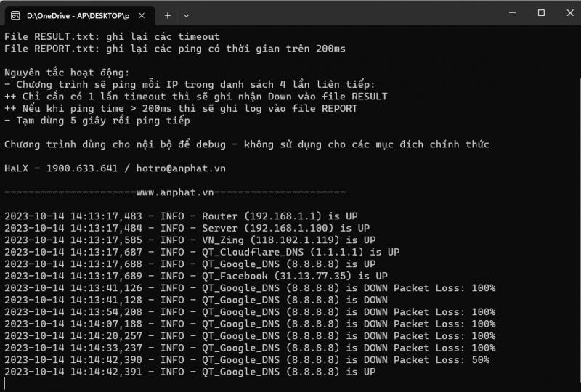The width and height of the screenshot is (581, 392).
Task: Click the QT_Cloudflare_DNS (1.1.1.1) log entry
Action: 202,252
